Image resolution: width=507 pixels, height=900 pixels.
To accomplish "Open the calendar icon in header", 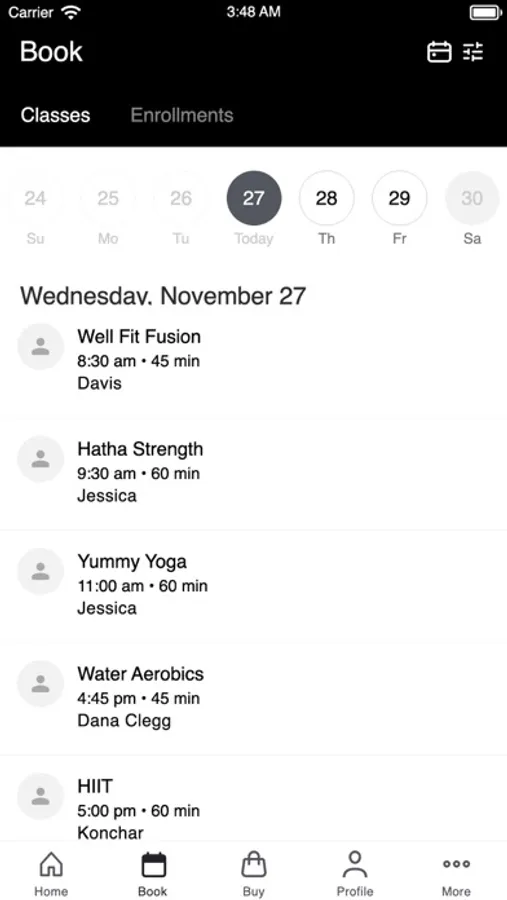I will [439, 52].
